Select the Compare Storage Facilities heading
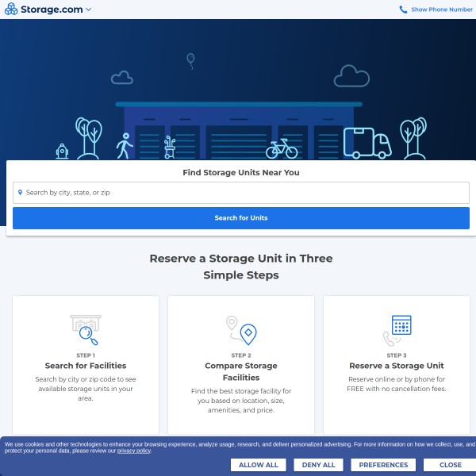The height and width of the screenshot is (476, 476). 241,371
